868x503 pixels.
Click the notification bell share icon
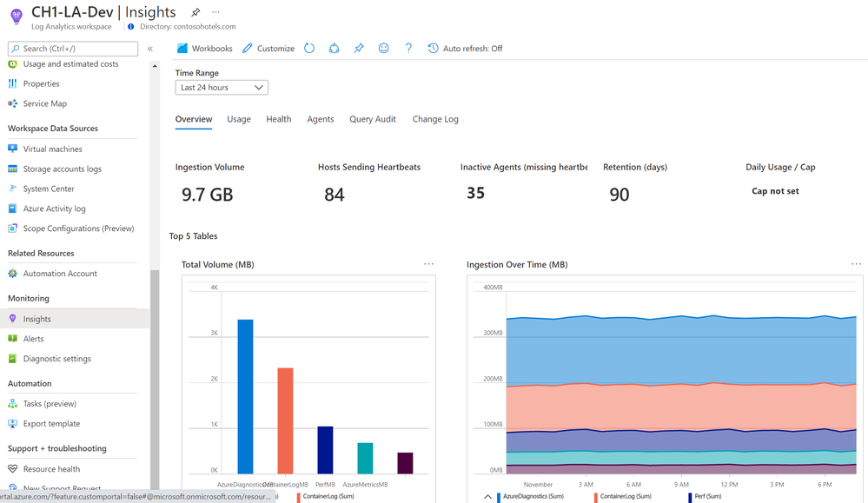(334, 49)
